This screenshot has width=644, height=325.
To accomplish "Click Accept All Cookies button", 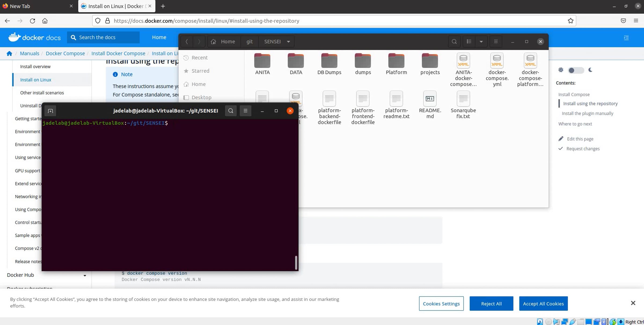I will click(543, 304).
